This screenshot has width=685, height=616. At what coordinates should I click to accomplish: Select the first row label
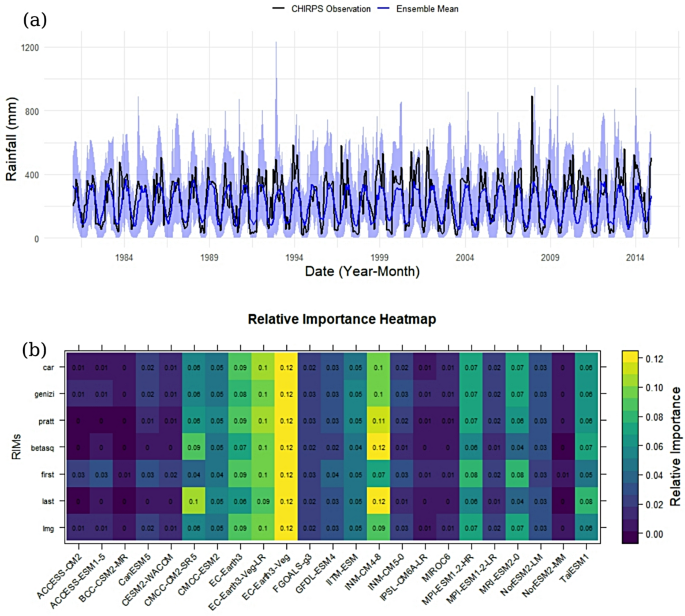(x=48, y=474)
